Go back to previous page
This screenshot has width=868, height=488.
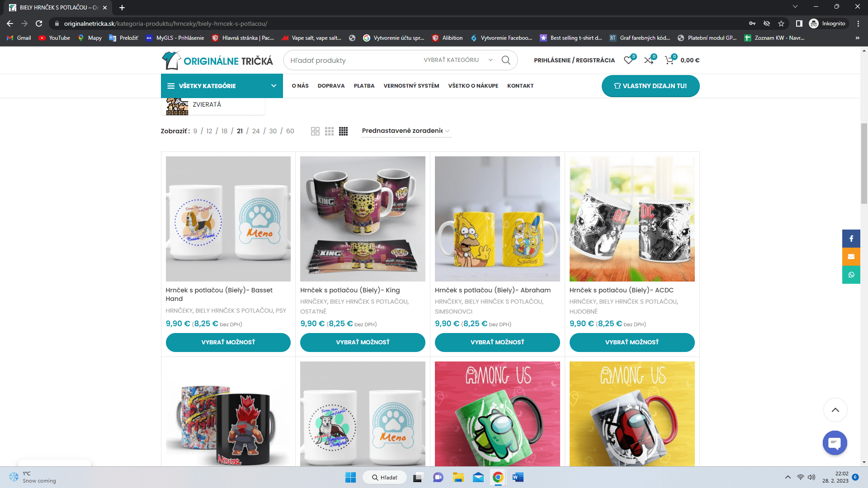click(x=10, y=23)
